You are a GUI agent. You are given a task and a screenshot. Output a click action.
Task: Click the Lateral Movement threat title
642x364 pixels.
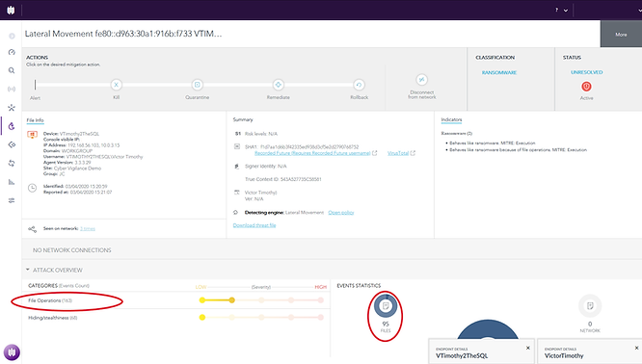click(123, 34)
